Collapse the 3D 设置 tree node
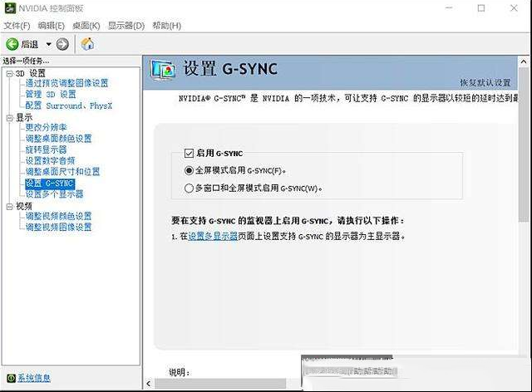Viewport: 532px width, 392px height. point(9,74)
